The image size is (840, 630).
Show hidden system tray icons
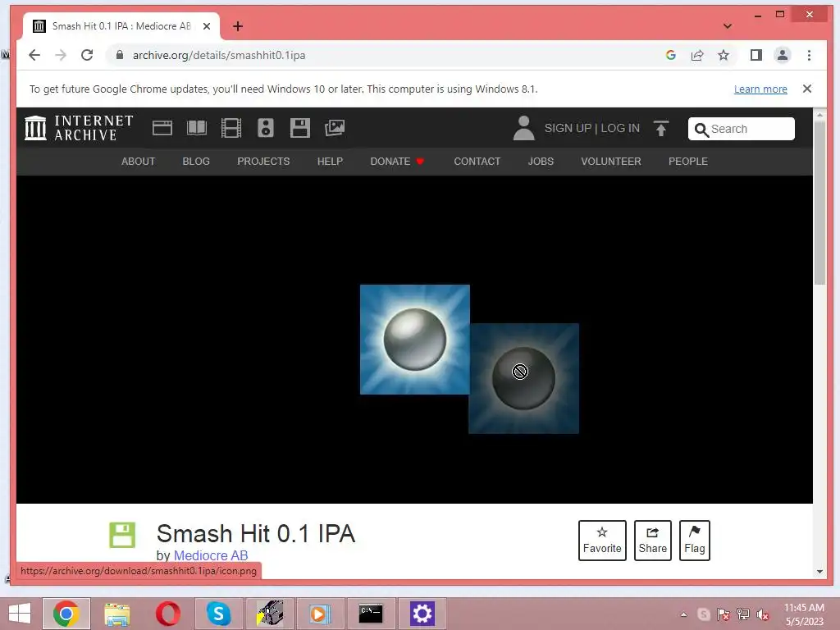[683, 614]
